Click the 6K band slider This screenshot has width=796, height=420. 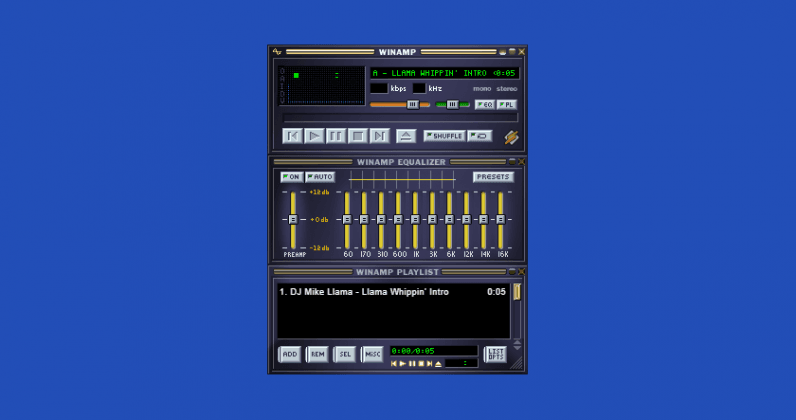(449, 220)
